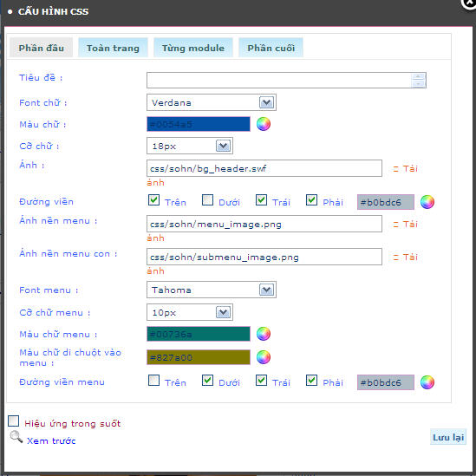The height and width of the screenshot is (476, 476).
Task: Click the blue #0054a5 color swatch field
Action: pos(199,124)
